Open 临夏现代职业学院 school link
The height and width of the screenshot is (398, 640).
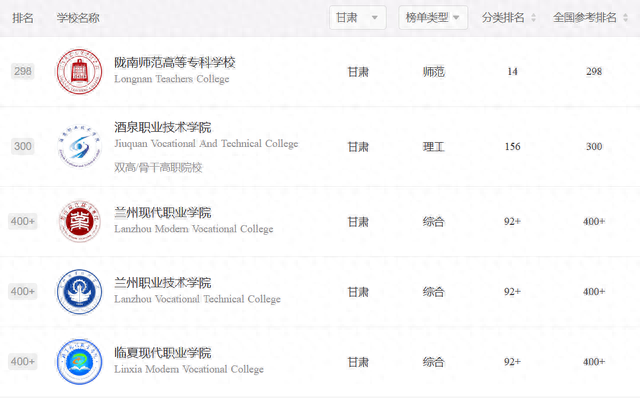[162, 353]
